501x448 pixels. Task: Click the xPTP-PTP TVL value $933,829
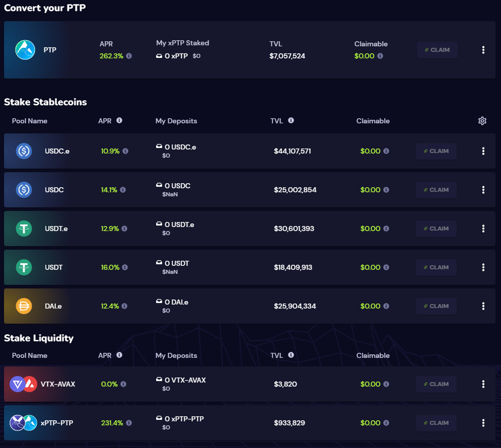pyautogui.click(x=289, y=423)
